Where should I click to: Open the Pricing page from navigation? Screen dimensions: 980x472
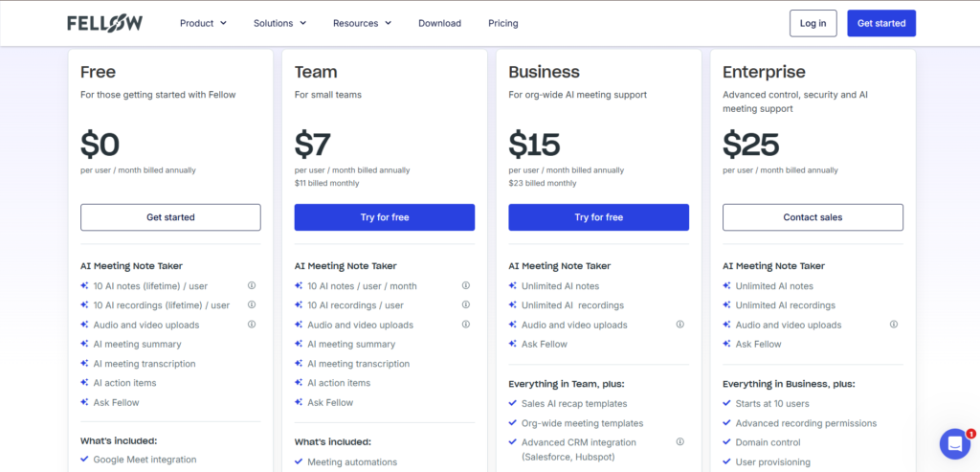[x=503, y=23]
